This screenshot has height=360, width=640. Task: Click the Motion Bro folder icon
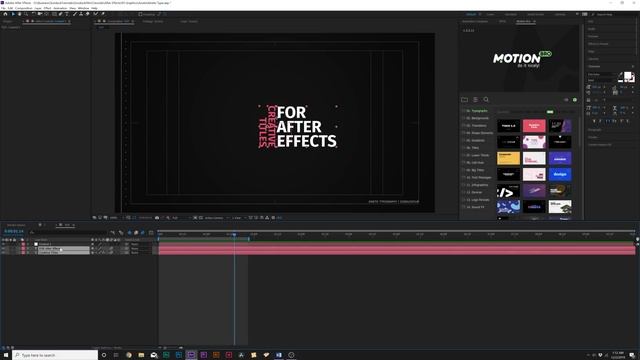click(464, 100)
